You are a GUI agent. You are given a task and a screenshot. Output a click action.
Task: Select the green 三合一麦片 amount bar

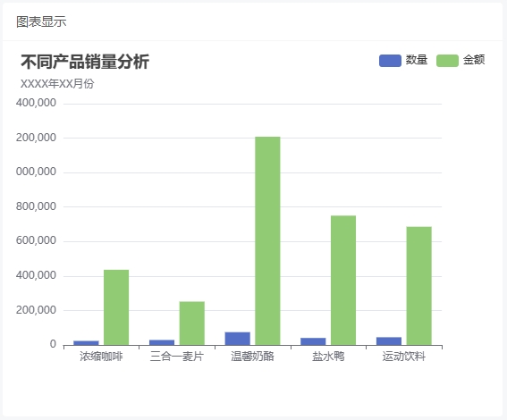(x=192, y=323)
